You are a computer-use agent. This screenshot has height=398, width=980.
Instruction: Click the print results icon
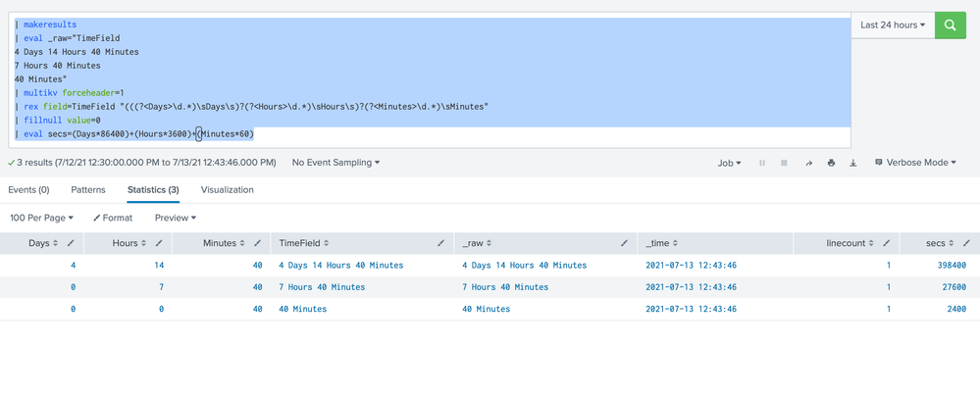click(831, 163)
